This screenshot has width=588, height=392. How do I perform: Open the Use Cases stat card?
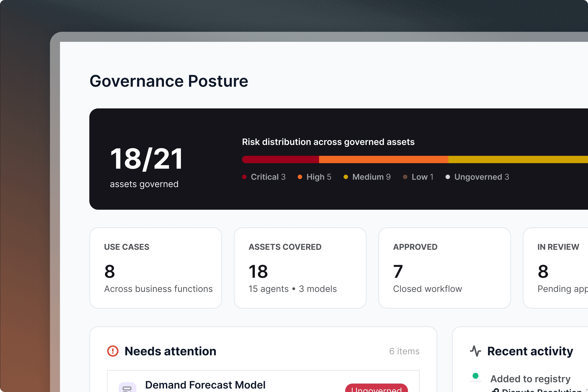pos(156,268)
